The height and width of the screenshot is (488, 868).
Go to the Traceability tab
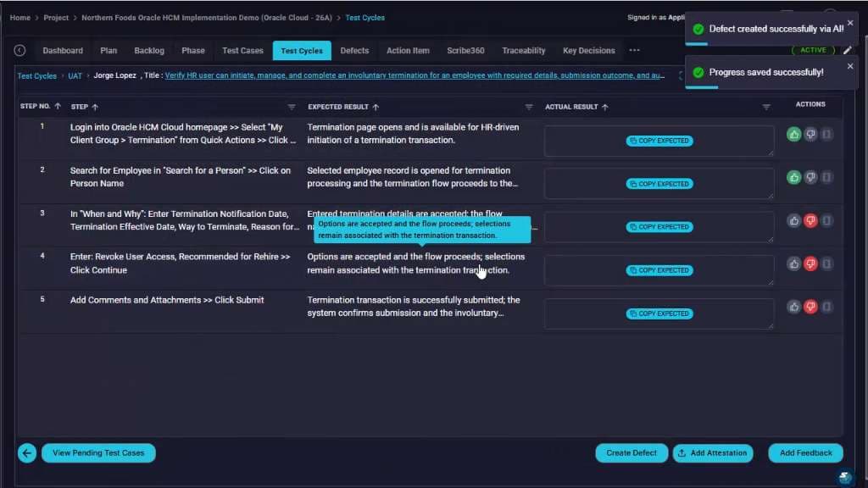click(524, 50)
